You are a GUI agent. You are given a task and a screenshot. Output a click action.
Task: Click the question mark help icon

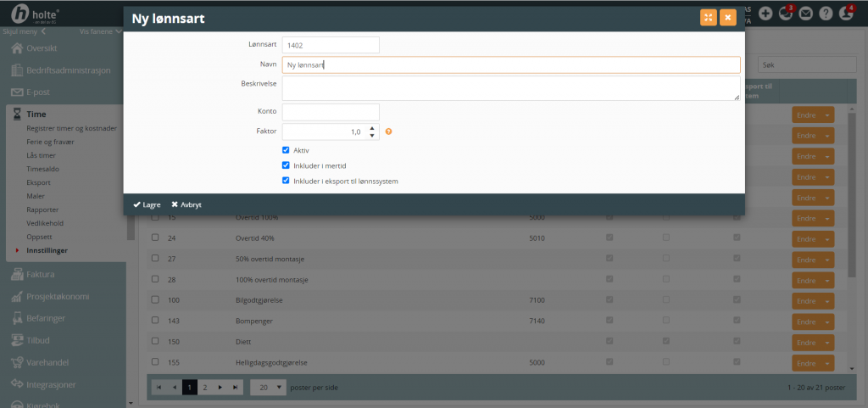point(826,13)
